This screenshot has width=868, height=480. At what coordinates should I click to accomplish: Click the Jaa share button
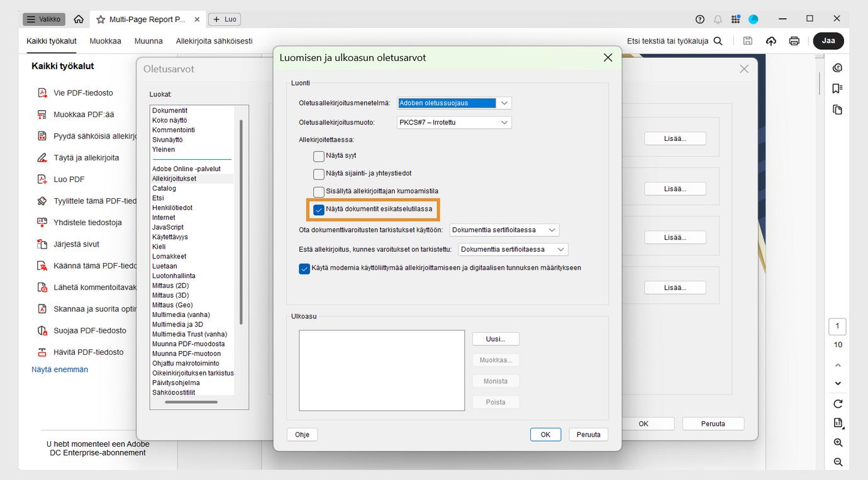pyautogui.click(x=828, y=41)
